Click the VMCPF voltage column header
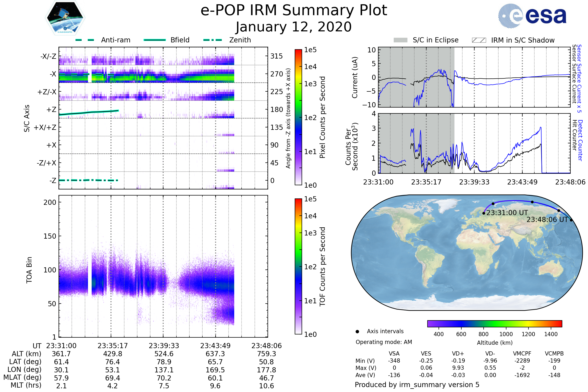 [522, 354]
